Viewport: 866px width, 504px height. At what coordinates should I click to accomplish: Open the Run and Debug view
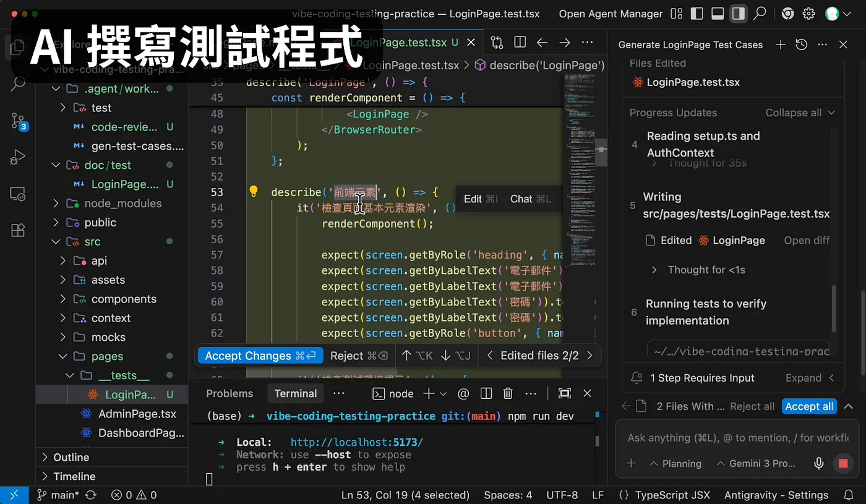(18, 158)
